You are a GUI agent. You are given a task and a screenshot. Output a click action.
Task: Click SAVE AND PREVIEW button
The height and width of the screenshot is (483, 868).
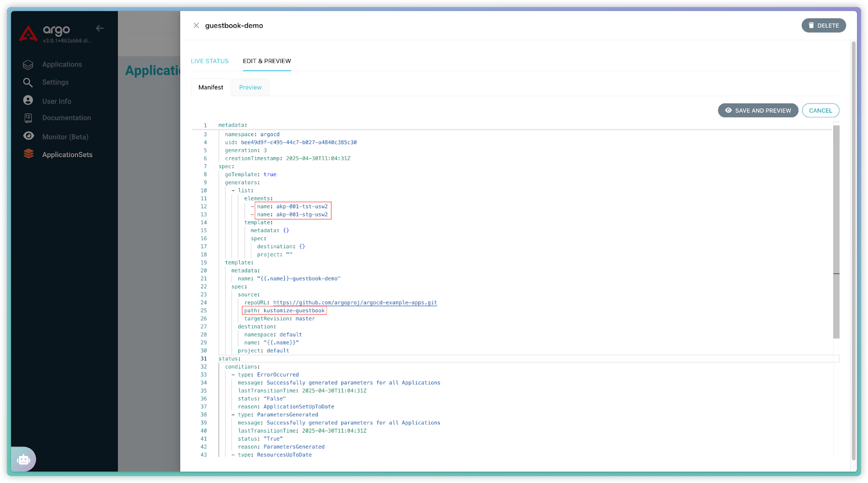click(758, 111)
